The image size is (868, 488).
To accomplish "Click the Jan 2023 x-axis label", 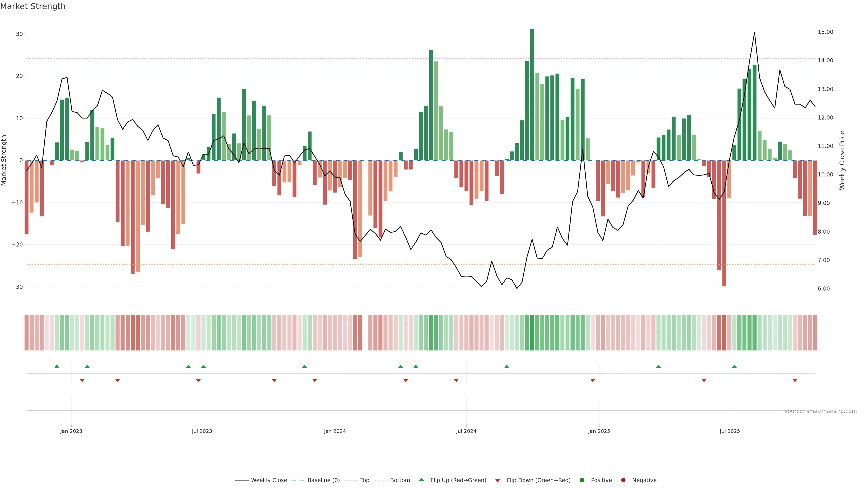I will pos(71,431).
